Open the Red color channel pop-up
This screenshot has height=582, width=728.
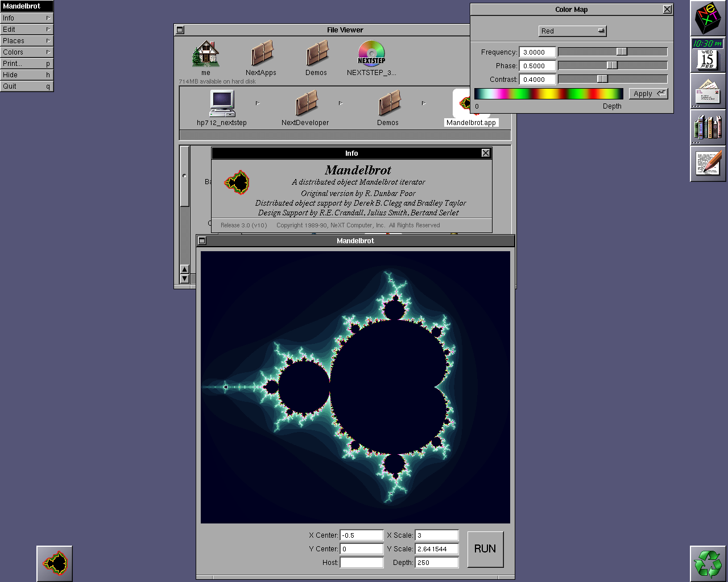click(572, 31)
